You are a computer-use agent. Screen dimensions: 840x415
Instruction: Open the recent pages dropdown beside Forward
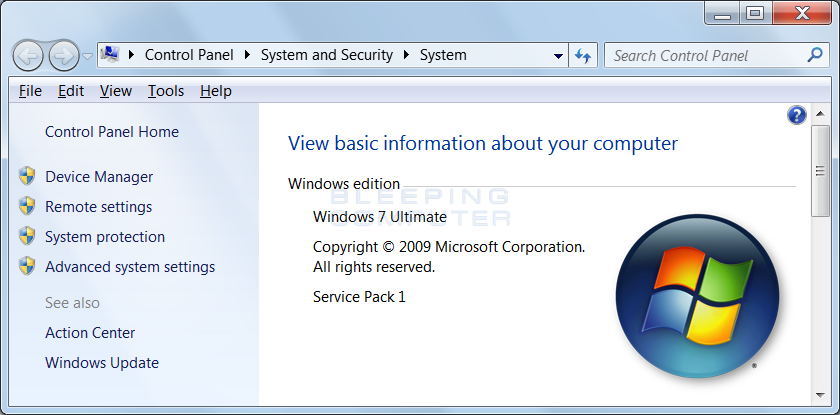click(87, 56)
